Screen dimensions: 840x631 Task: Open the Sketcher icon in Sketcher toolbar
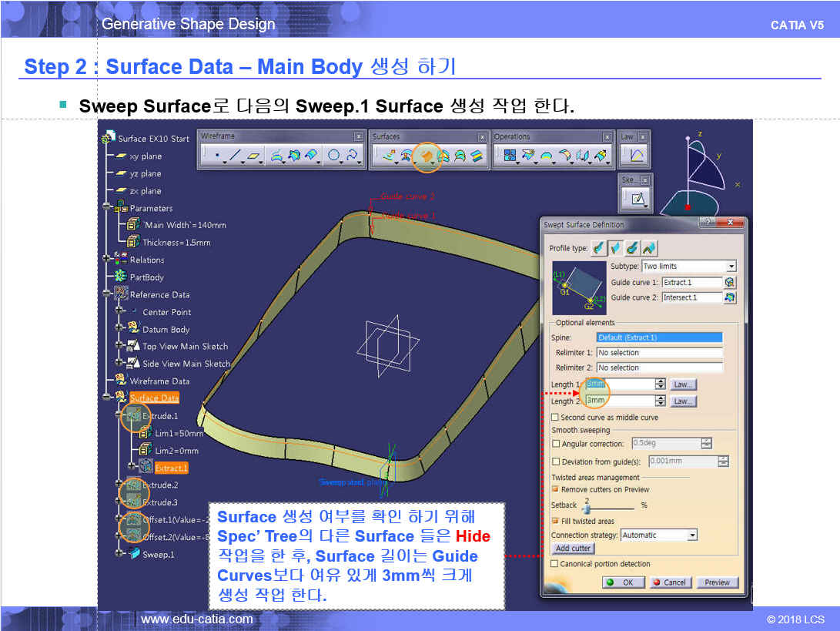638,199
